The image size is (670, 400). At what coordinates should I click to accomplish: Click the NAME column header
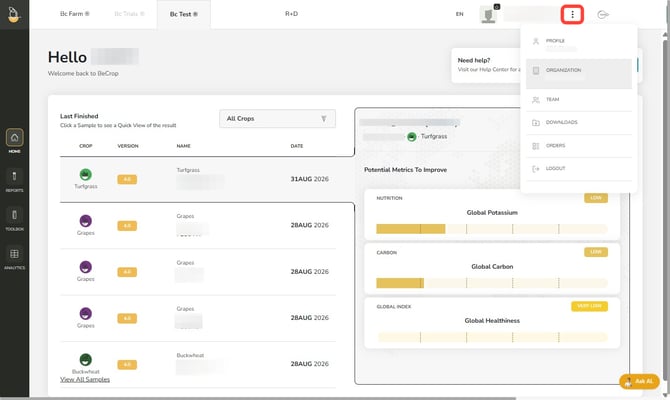(x=183, y=146)
